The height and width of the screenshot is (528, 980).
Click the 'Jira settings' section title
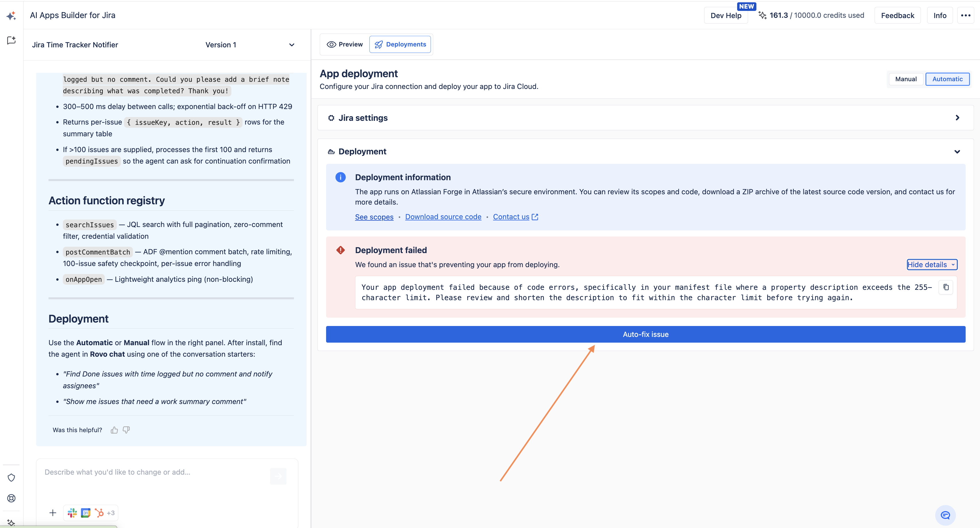pos(363,118)
